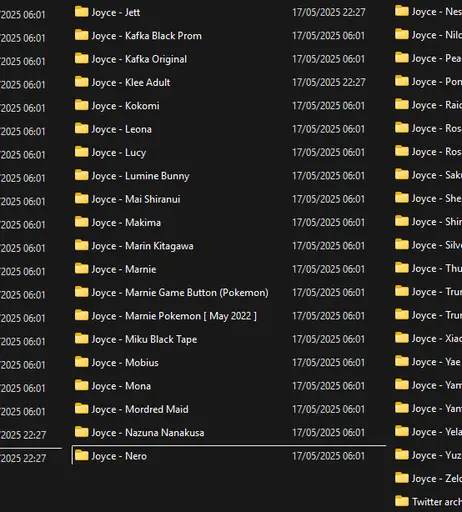This screenshot has height=512, width=462.
Task: Click the Joyce - Mobius folder icon
Action: point(81,362)
